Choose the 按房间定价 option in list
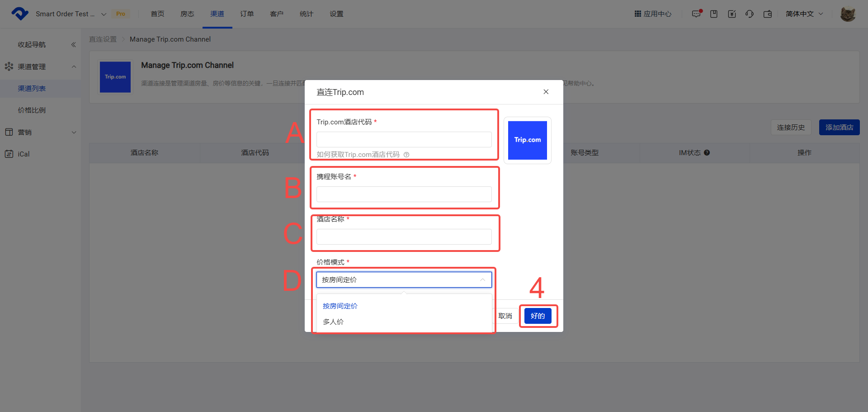868x412 pixels. (340, 306)
